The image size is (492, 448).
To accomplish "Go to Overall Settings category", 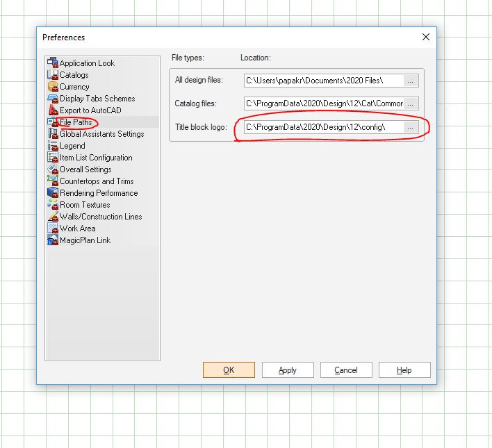I will point(85,169).
